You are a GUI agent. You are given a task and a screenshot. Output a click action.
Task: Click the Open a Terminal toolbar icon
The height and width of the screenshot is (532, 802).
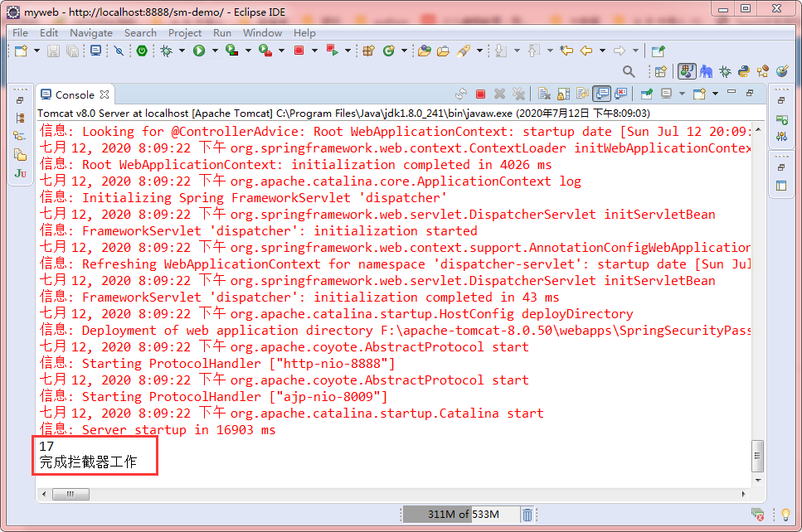(x=95, y=50)
